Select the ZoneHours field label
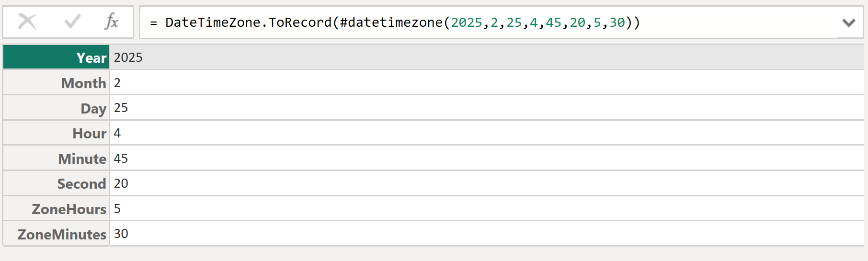Image resolution: width=868 pixels, height=261 pixels. click(x=69, y=209)
